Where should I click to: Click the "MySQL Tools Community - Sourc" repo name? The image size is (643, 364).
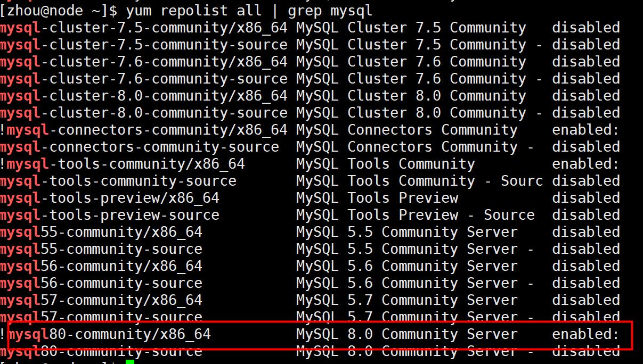420,181
